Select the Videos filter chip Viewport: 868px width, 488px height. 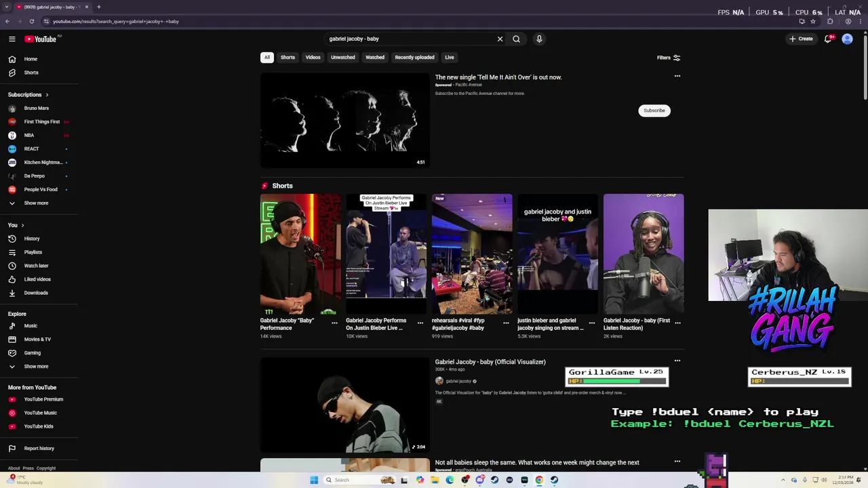coord(313,58)
